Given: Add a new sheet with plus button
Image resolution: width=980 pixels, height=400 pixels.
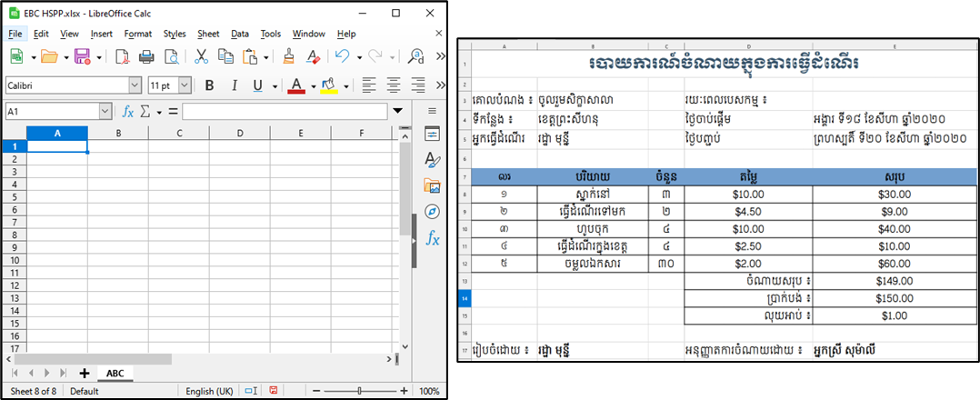Looking at the screenshot, I should tap(85, 373).
